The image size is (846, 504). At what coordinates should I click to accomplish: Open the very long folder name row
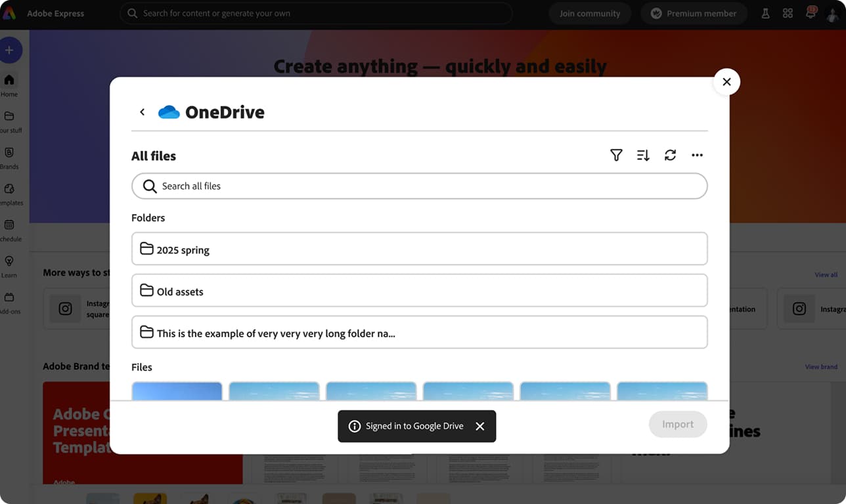click(x=419, y=332)
